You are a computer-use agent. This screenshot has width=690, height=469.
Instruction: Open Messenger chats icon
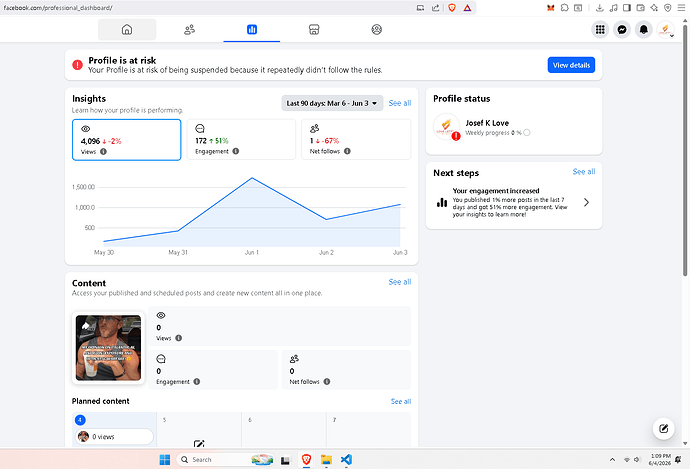[x=622, y=29]
